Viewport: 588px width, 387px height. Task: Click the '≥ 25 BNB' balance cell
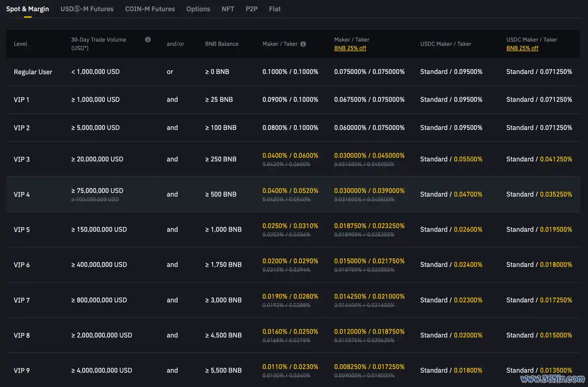219,100
